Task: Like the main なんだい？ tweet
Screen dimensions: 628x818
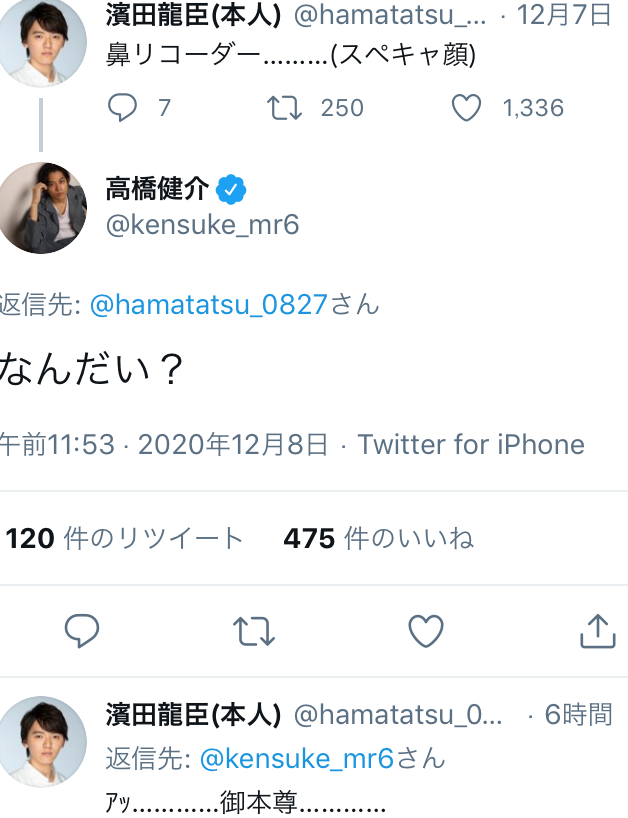Action: (426, 630)
